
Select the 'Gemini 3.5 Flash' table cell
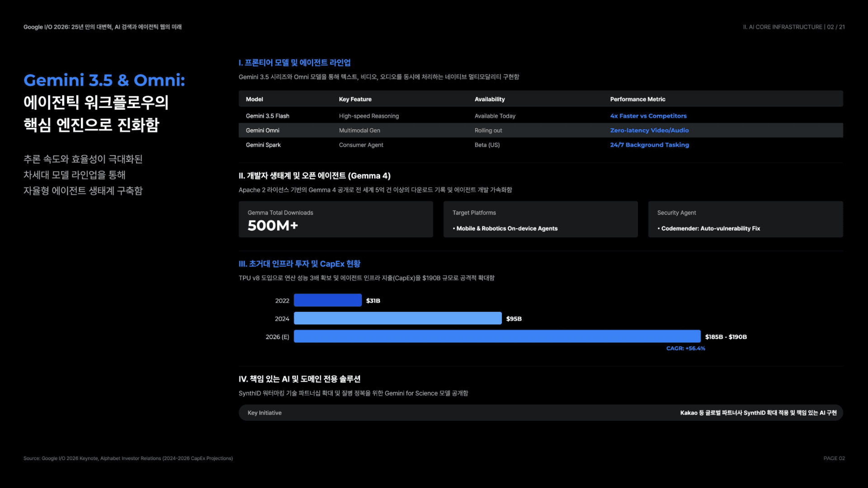[268, 116]
